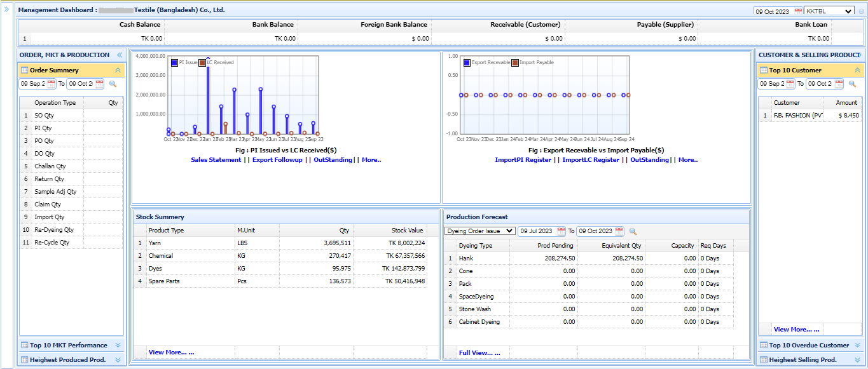Screen dimensions: 868x369
Task: Open the ImportLC Register link
Action: tap(591, 160)
